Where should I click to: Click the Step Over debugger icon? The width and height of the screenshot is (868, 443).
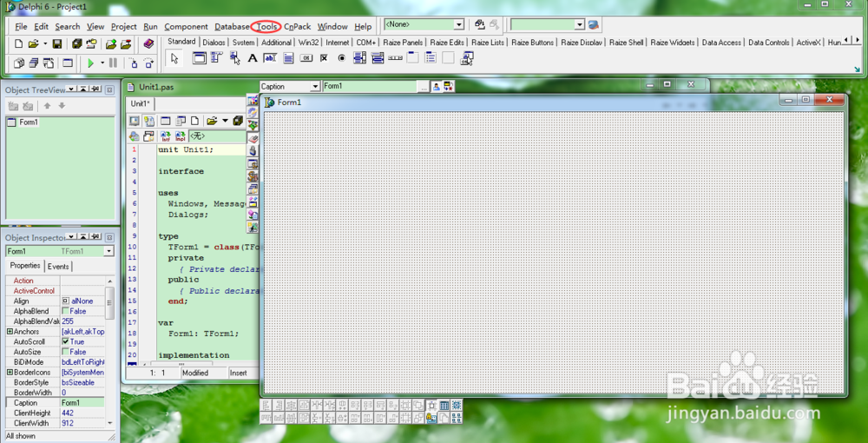(x=148, y=63)
